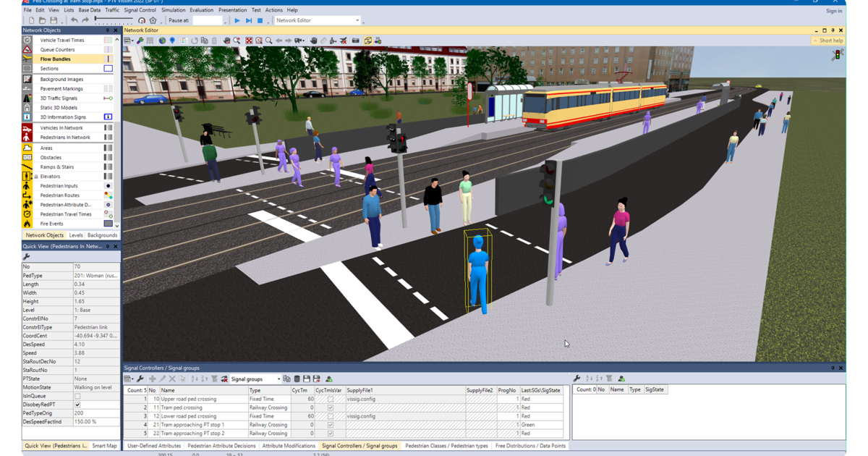The width and height of the screenshot is (868, 456).
Task: Open the Signal groups combo box dropdown
Action: pos(279,378)
